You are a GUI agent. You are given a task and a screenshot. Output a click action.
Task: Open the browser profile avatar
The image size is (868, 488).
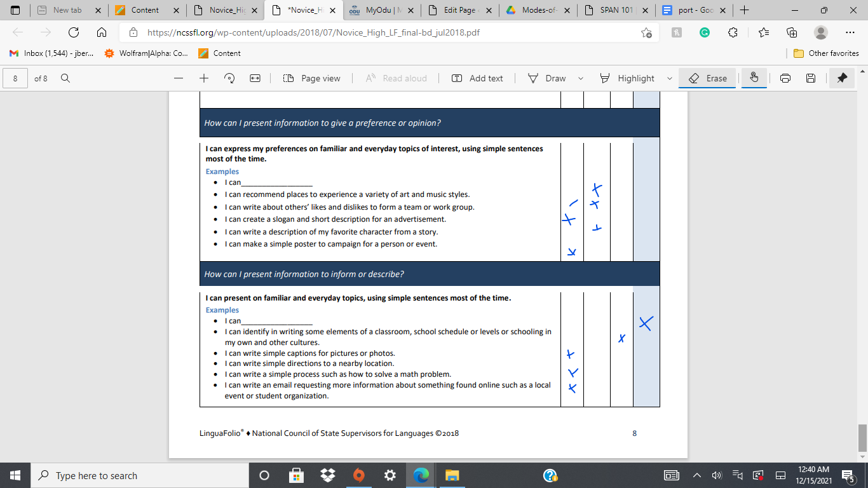pos(821,32)
